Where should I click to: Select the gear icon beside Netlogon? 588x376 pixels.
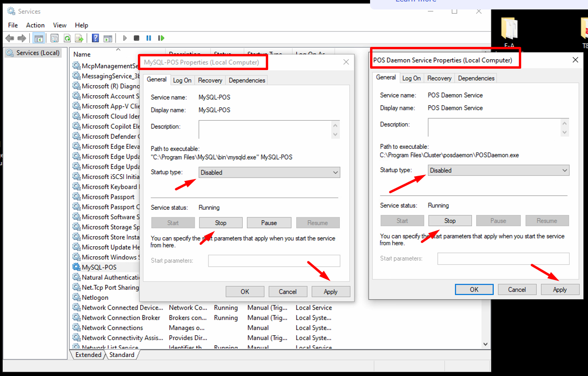coord(76,297)
